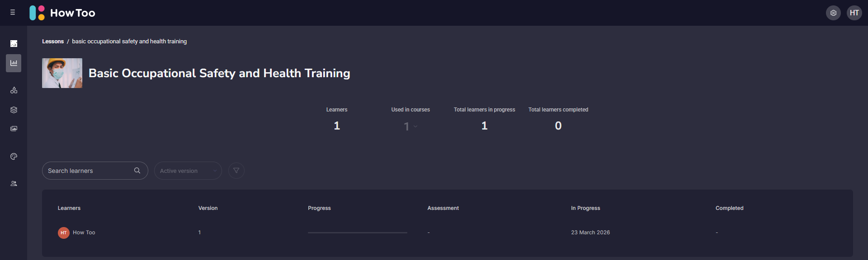Go to Lessons breadcrumb link
868x260 pixels.
(53, 42)
